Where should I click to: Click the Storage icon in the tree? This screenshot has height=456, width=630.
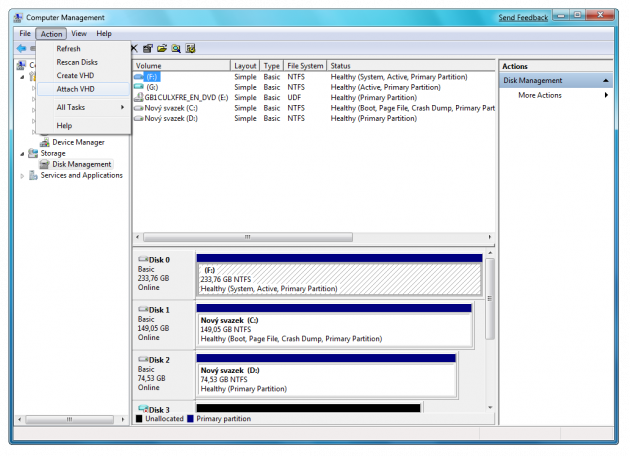click(33, 153)
